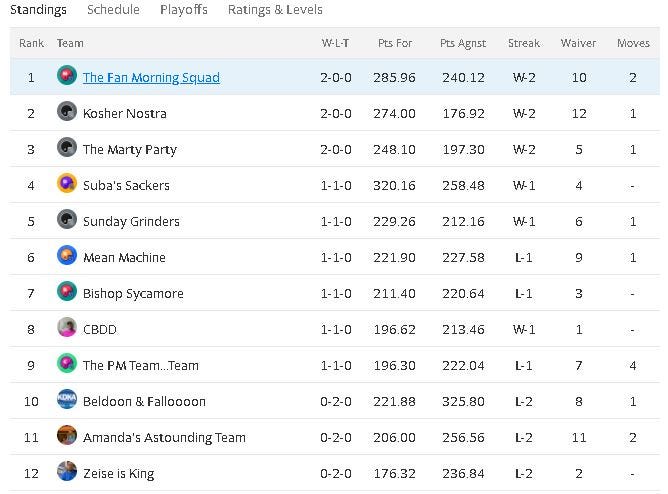The height and width of the screenshot is (494, 668).
Task: Select the Standings tab
Action: pos(38,10)
